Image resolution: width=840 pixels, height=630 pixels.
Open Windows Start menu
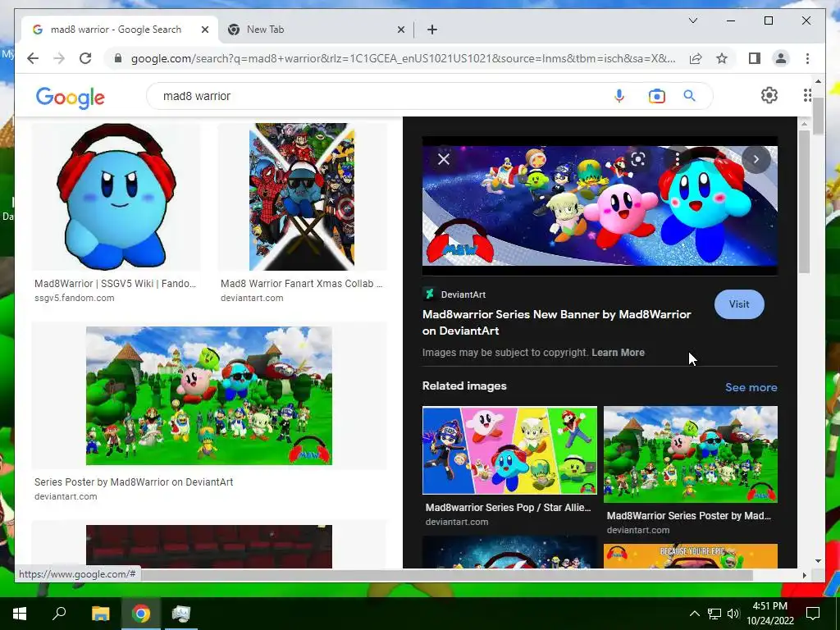(20, 614)
